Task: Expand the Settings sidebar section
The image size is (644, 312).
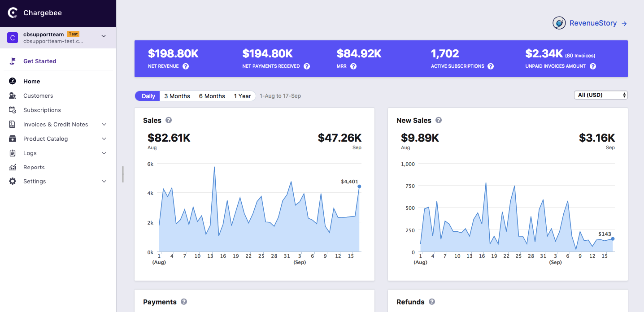Action: coord(104,181)
